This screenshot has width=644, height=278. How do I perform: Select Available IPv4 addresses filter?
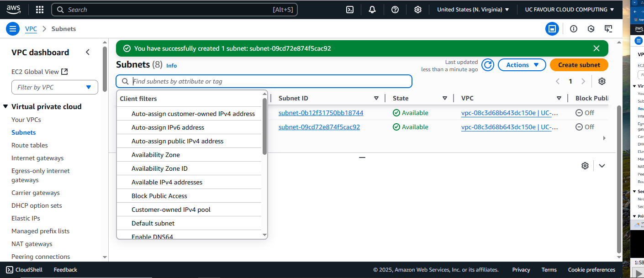coord(190,182)
